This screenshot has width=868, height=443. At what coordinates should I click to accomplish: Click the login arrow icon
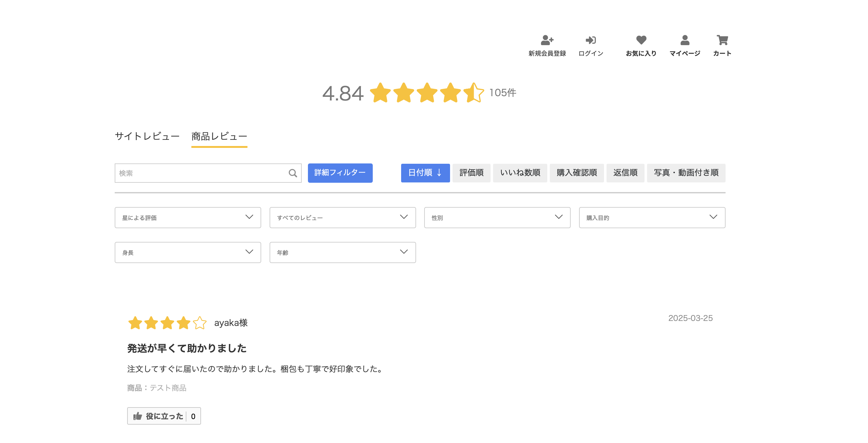[x=590, y=40]
